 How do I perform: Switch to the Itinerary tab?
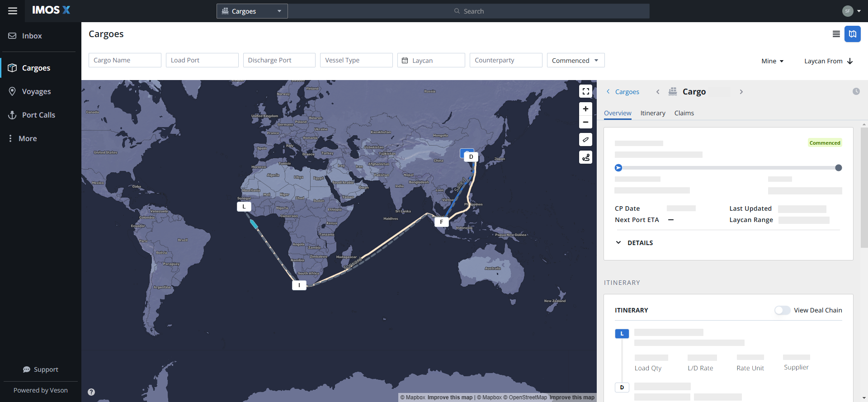click(x=652, y=113)
